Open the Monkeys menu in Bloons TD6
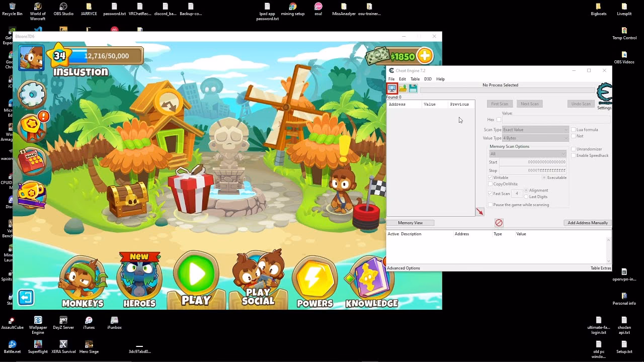 point(83,282)
